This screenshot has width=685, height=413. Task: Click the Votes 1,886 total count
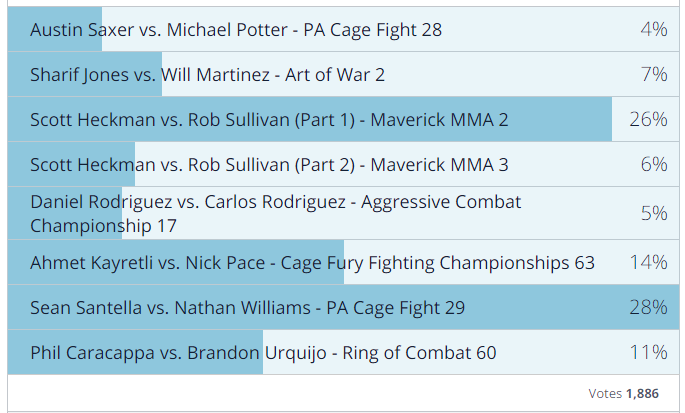[x=623, y=393]
